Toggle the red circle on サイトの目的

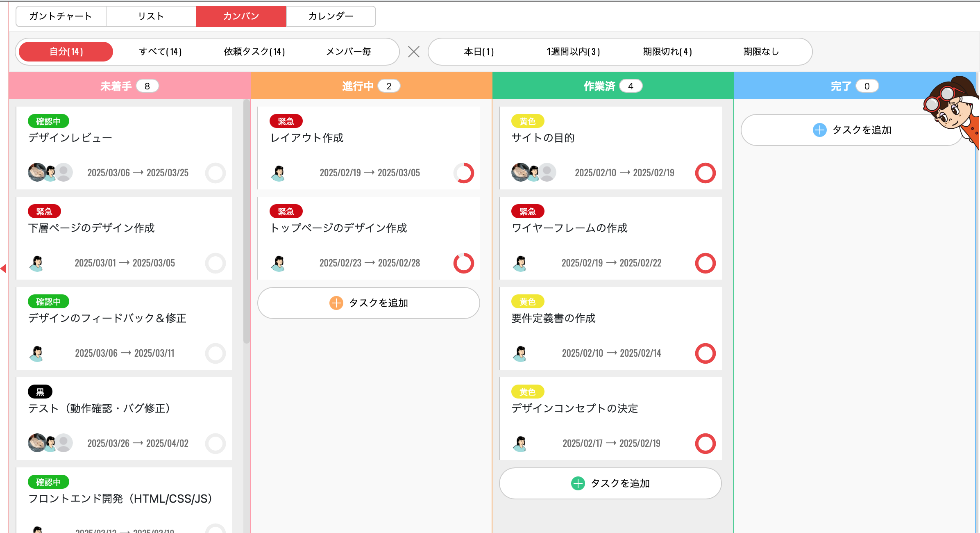point(705,173)
